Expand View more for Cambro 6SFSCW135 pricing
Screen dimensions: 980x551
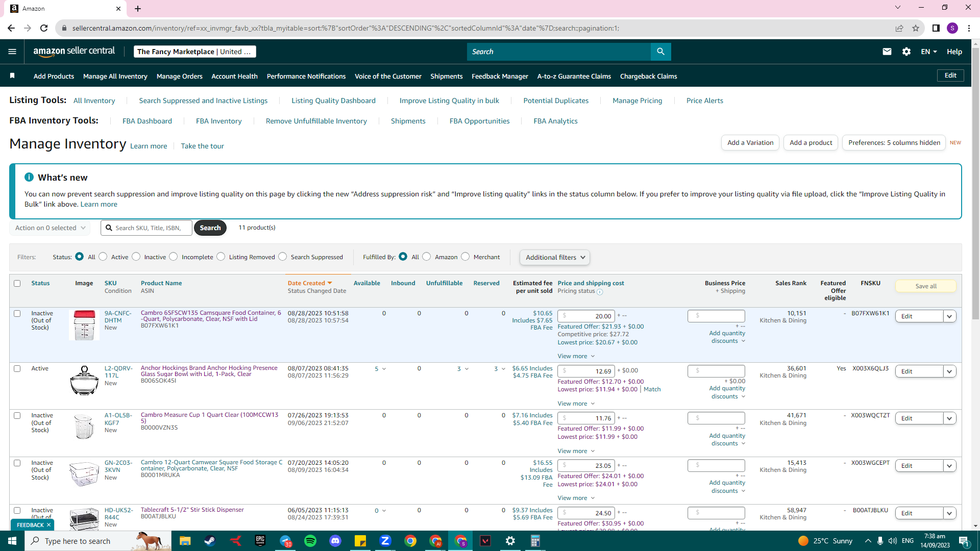576,356
